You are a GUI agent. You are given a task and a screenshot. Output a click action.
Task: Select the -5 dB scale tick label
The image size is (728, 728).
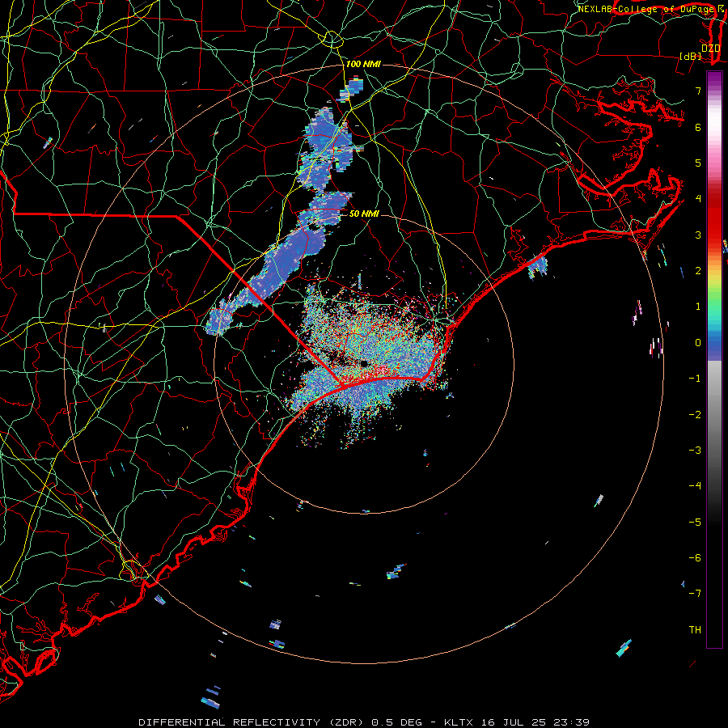click(x=695, y=523)
